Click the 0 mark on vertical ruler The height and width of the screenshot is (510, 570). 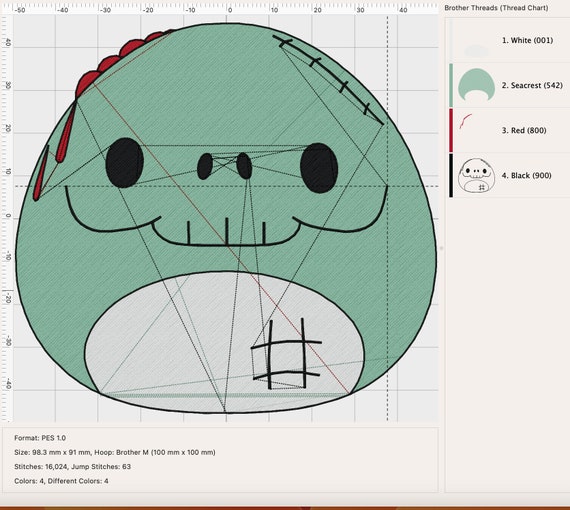point(8,216)
